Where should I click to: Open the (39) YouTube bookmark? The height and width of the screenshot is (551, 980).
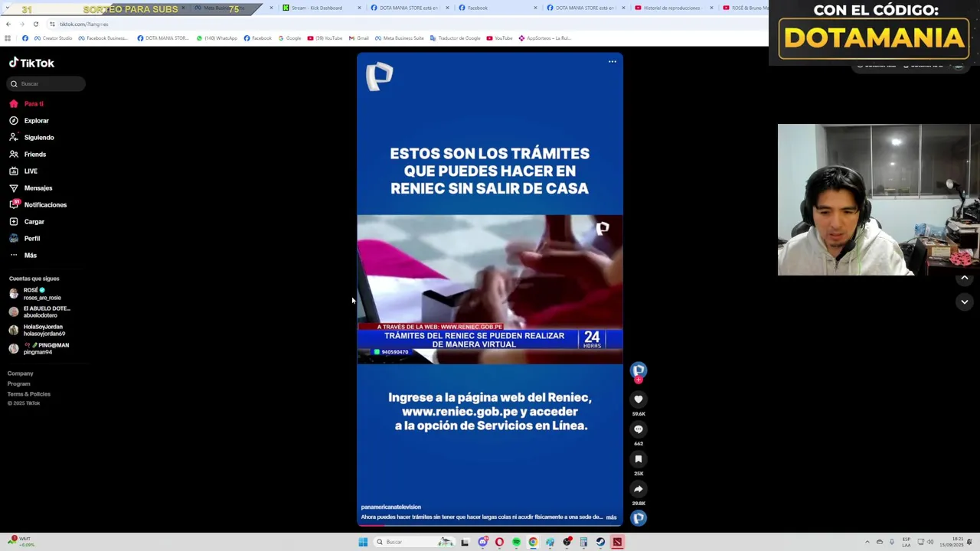click(x=325, y=38)
